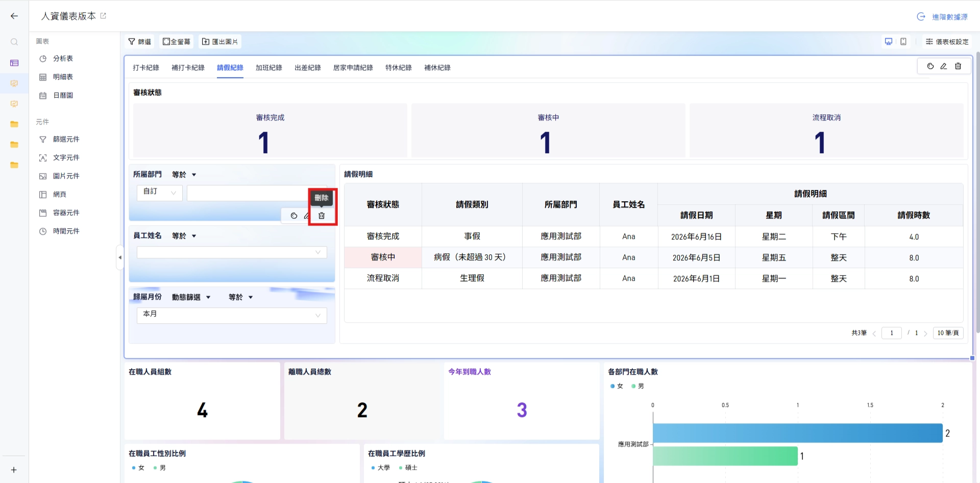Collapse the left component panel
Screen dimensions: 980x483
(x=120, y=257)
